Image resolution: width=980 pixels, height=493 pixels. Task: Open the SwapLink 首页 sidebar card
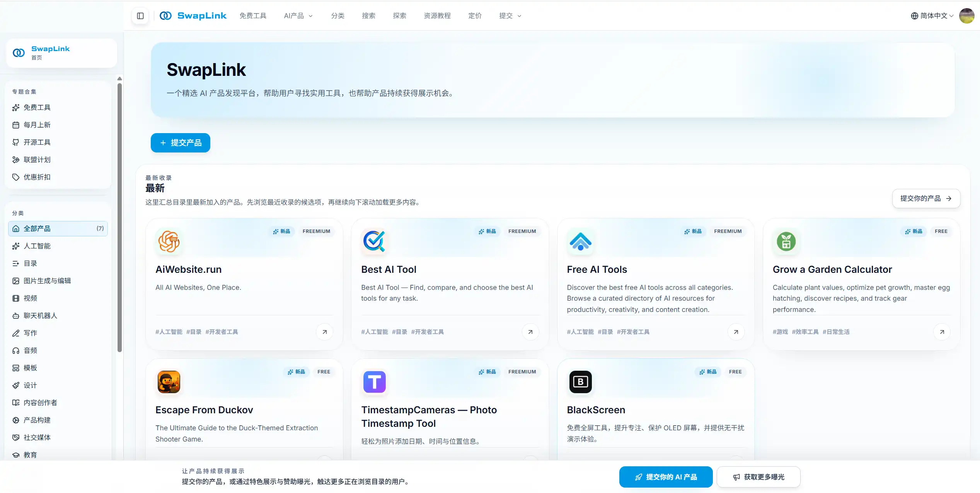tap(61, 53)
